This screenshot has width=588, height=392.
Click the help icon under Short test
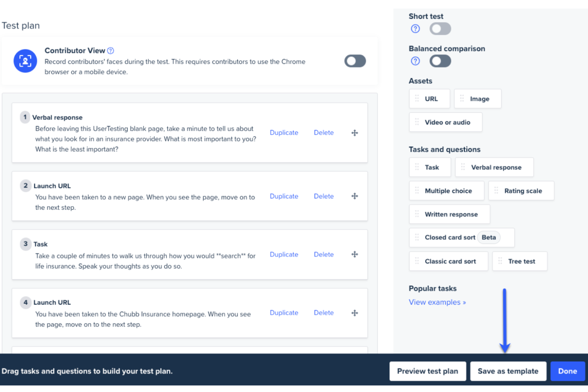[415, 29]
